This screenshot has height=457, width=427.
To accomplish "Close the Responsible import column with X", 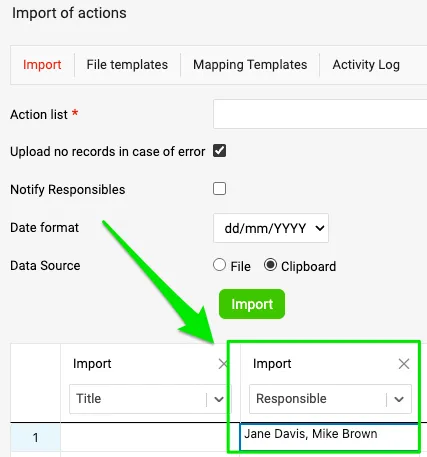I will [x=404, y=364].
